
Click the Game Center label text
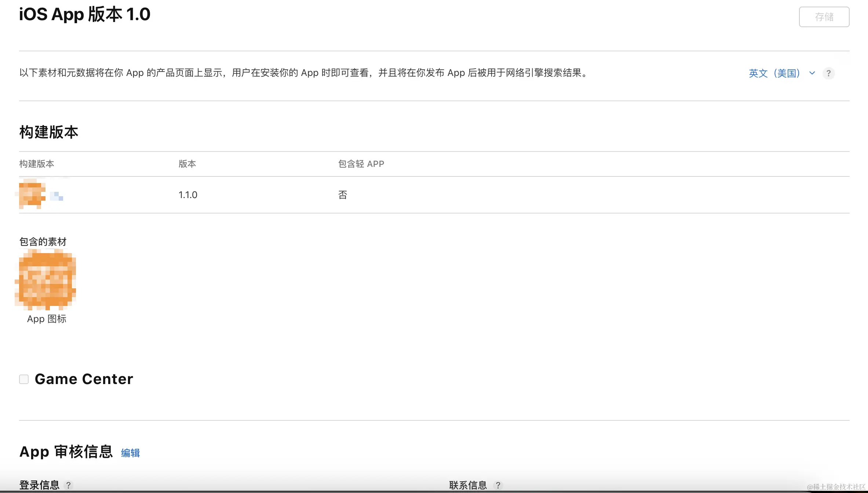click(x=84, y=379)
